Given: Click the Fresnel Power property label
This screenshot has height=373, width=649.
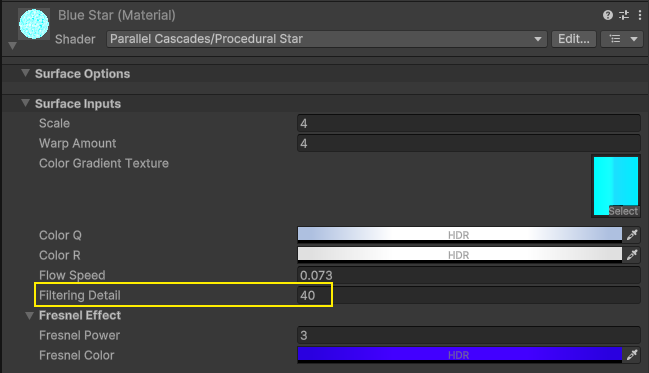Looking at the screenshot, I should coord(79,335).
